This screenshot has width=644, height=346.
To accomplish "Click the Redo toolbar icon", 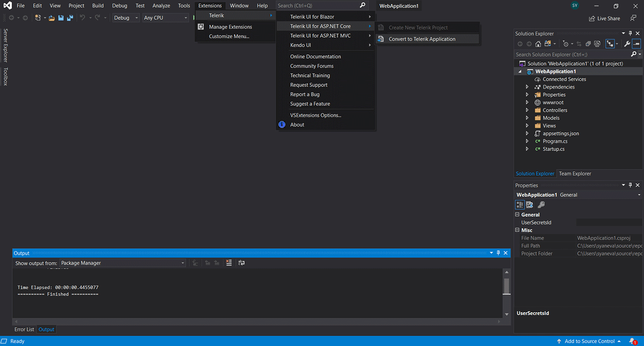I will click(98, 17).
